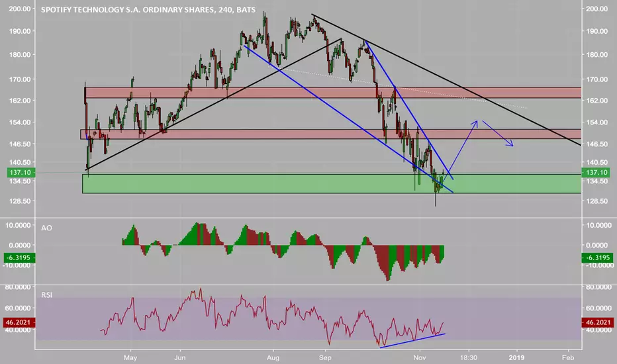617x364 pixels.
Task: Click the 2019 label on the time axis
Action: (x=516, y=357)
